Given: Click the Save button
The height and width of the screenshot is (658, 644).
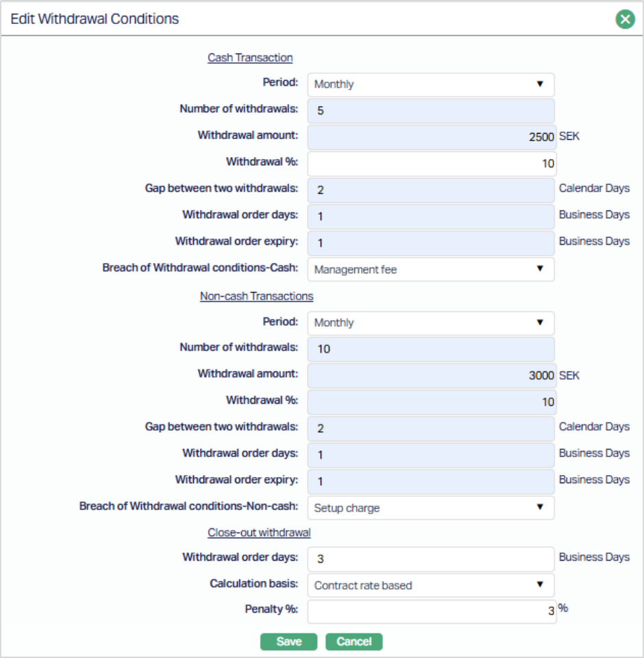Looking at the screenshot, I should pyautogui.click(x=288, y=642).
